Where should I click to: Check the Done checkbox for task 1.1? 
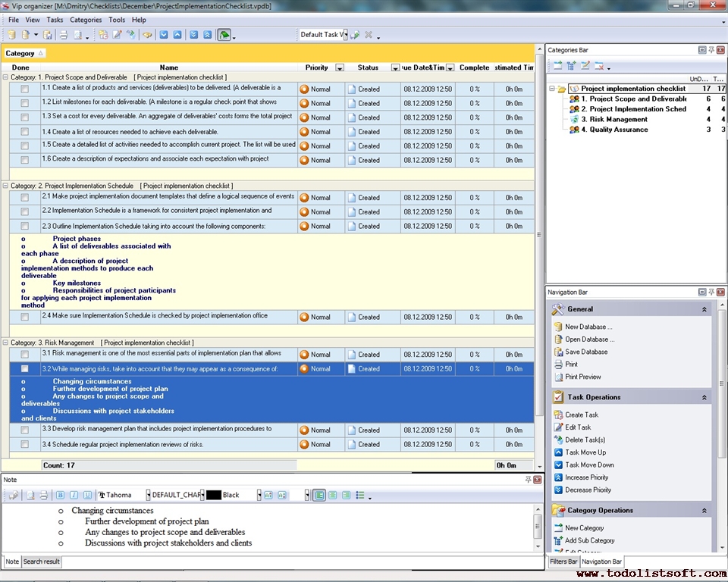[24, 87]
